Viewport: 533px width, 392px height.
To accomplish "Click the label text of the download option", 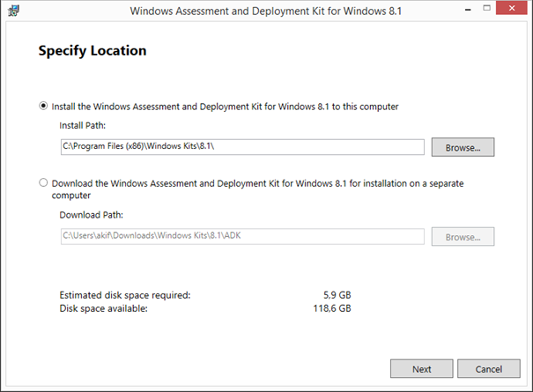I will pyautogui.click(x=257, y=189).
